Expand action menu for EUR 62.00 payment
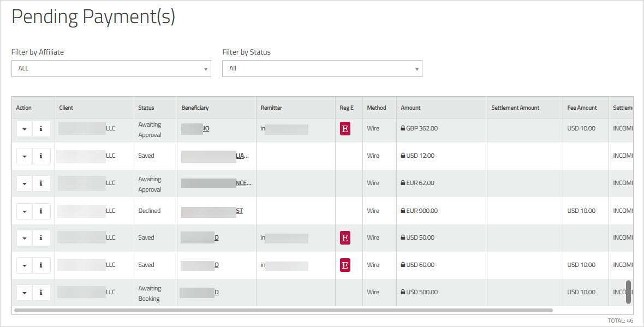 click(x=24, y=183)
